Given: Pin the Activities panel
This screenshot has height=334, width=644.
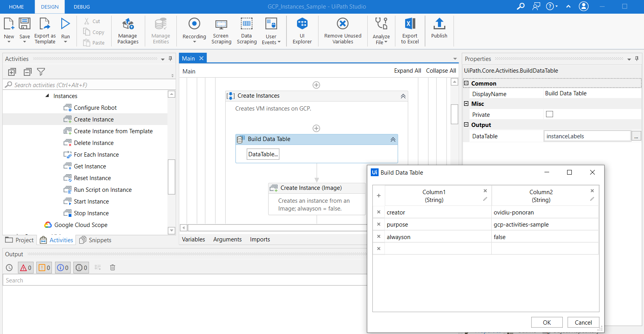Looking at the screenshot, I should coord(170,59).
